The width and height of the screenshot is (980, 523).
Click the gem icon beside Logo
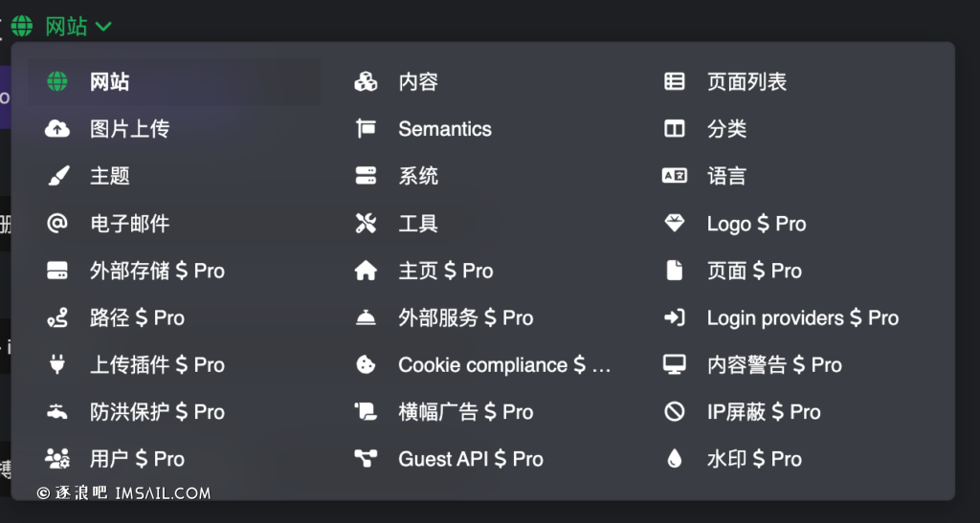coord(675,224)
